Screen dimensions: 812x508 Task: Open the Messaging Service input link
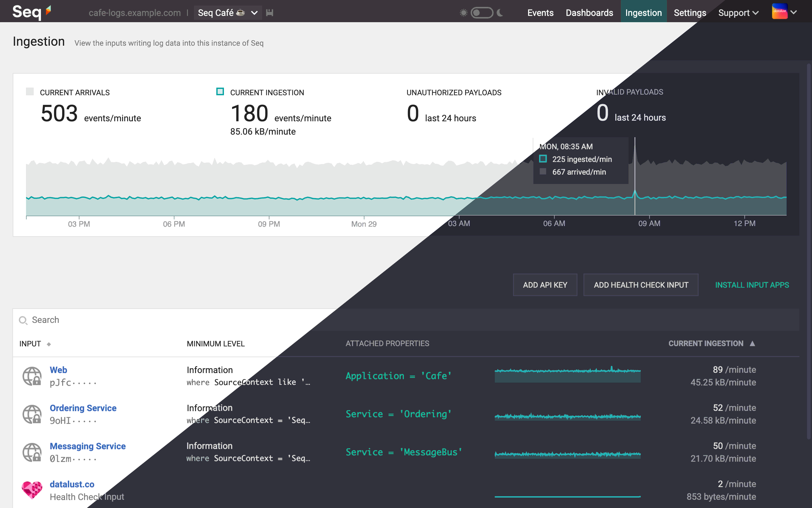click(88, 446)
